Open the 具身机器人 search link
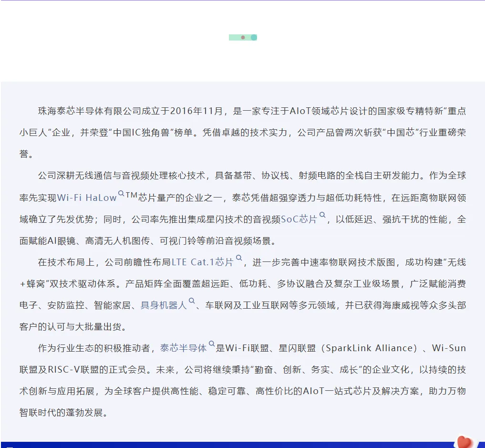Image resolution: width=485 pixels, height=448 pixels. (163, 306)
